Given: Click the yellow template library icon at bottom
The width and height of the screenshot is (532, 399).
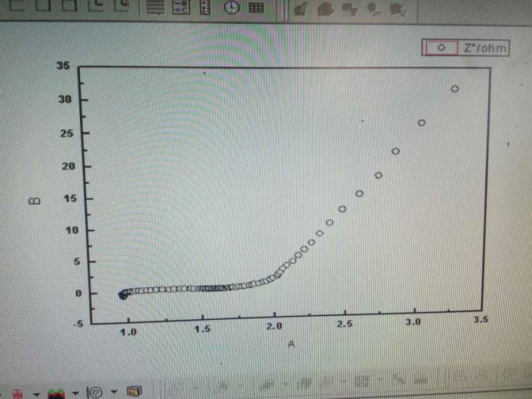Looking at the screenshot, I should click(134, 391).
